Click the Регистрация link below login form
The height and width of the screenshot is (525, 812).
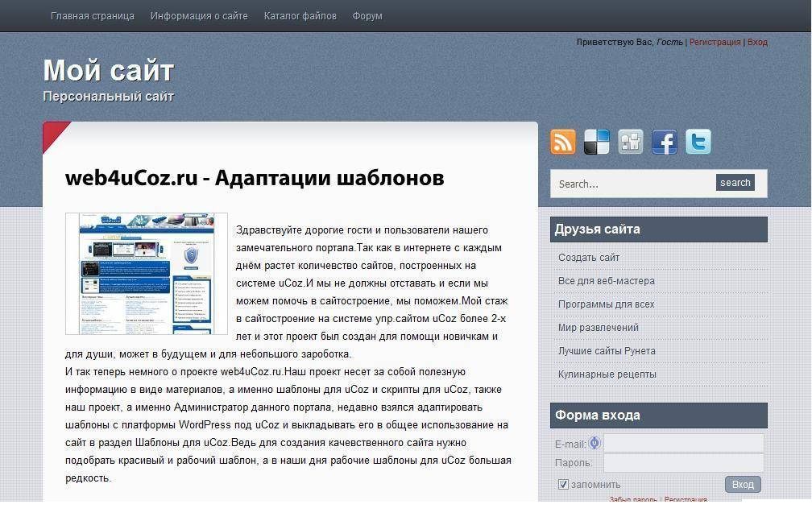click(x=686, y=499)
